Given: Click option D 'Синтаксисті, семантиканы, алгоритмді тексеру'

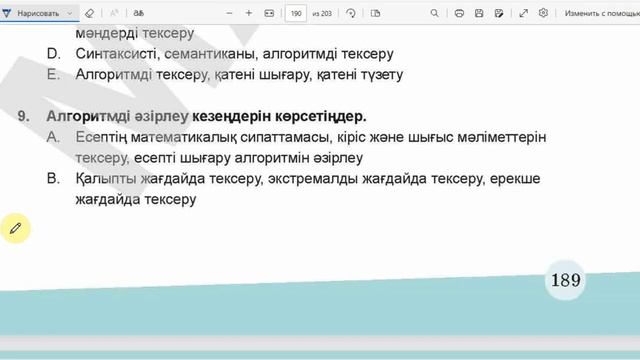Looking at the screenshot, I should click(x=234, y=53).
